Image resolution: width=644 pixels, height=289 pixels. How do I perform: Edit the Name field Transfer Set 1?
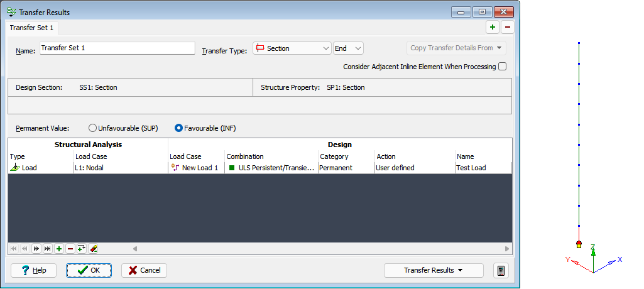[x=117, y=48]
